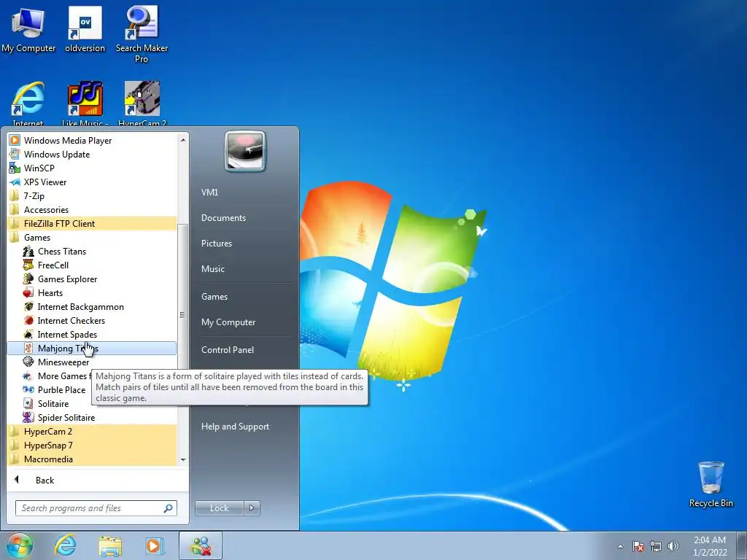Screen dimensions: 747x560
Task: Open Search Maker Pro desktop shortcut
Action: [142, 34]
